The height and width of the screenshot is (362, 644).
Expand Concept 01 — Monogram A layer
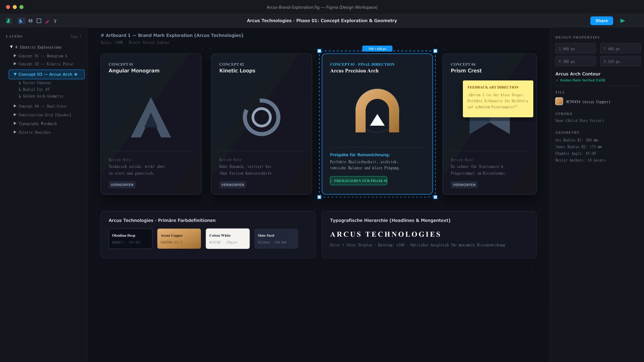15,56
